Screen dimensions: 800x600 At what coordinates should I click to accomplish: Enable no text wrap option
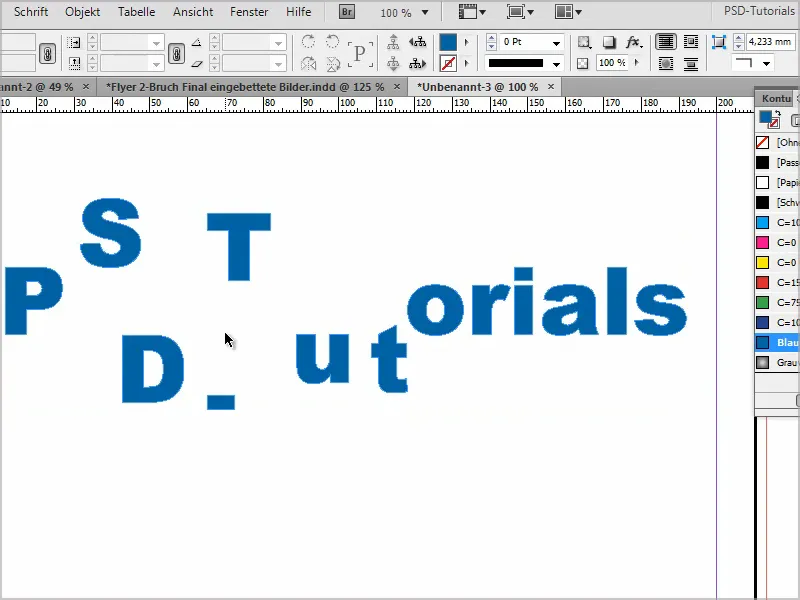tap(666, 42)
